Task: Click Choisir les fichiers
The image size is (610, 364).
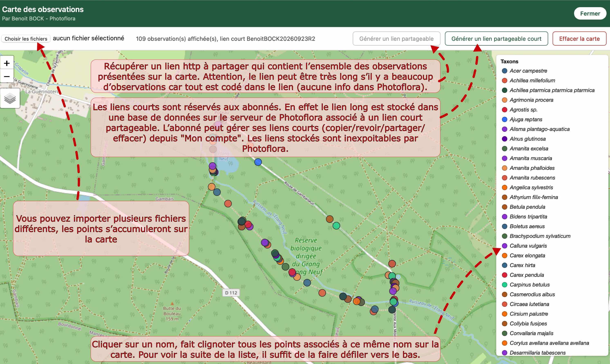Action: tap(26, 39)
